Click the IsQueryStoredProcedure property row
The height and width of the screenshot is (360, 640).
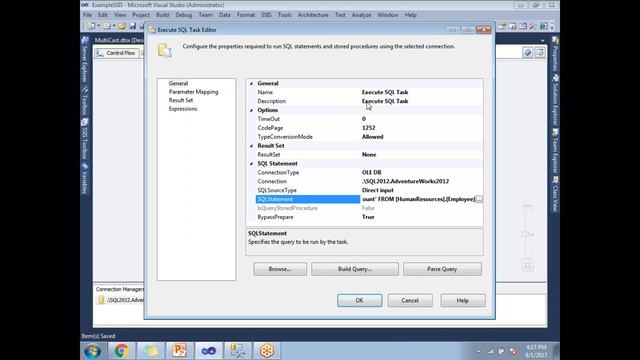(369, 208)
